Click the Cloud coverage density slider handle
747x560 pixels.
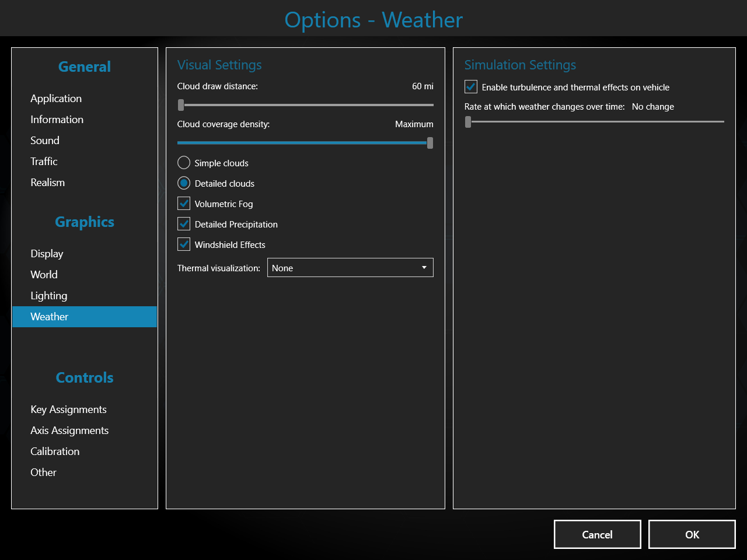pos(430,143)
